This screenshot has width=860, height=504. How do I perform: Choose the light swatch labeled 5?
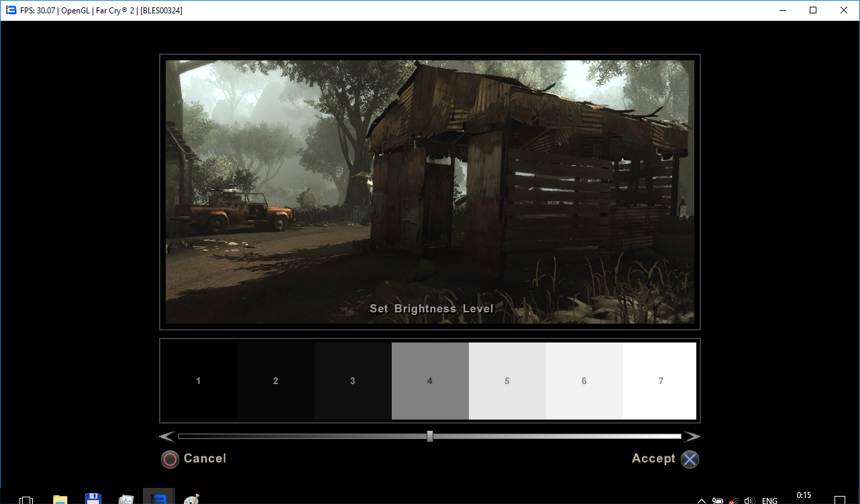point(507,381)
